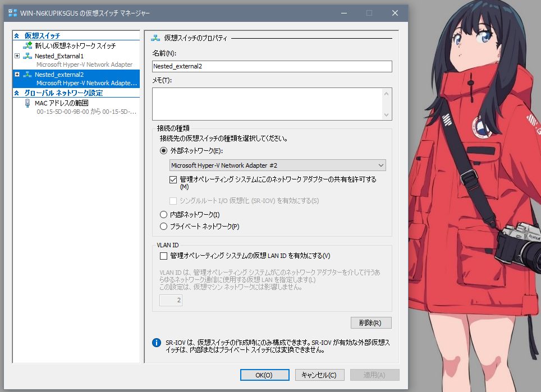Screen dimensions: 541x392
Task: Select the 内部ネットワーク radio button
Action: [x=163, y=214]
